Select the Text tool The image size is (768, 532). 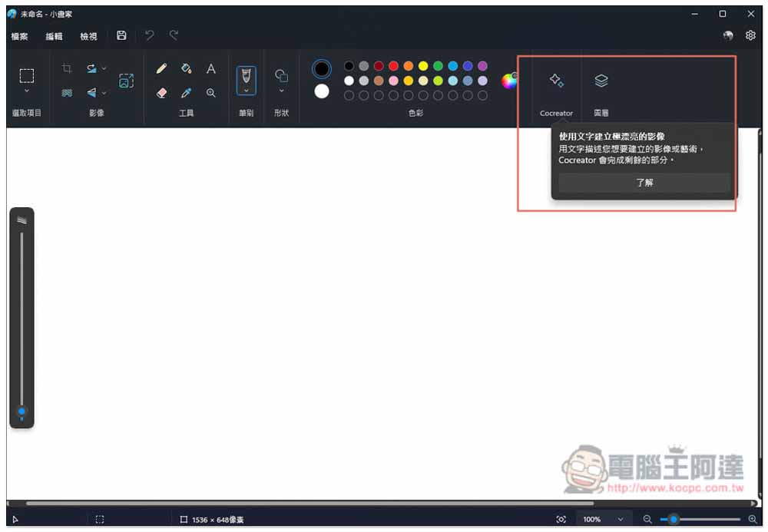click(x=211, y=68)
